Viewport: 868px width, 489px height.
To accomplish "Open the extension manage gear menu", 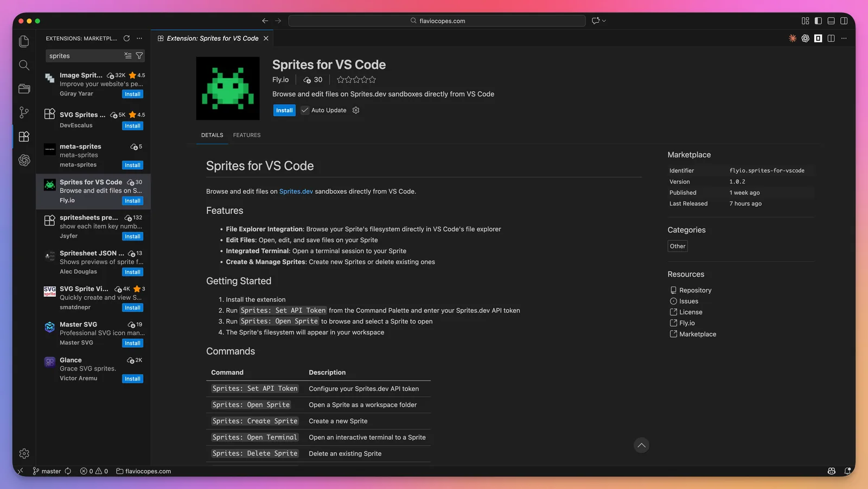I will pos(356,110).
